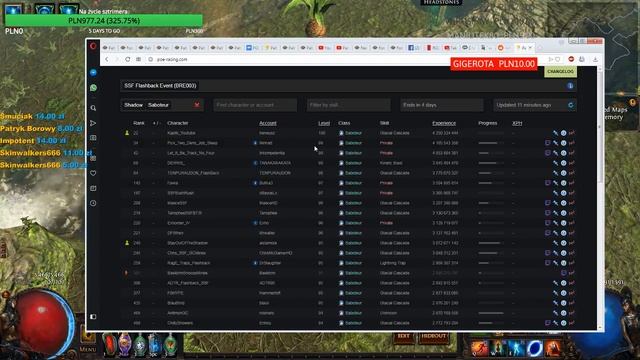Open bookmarks heart in Opera sidebar

point(93,173)
